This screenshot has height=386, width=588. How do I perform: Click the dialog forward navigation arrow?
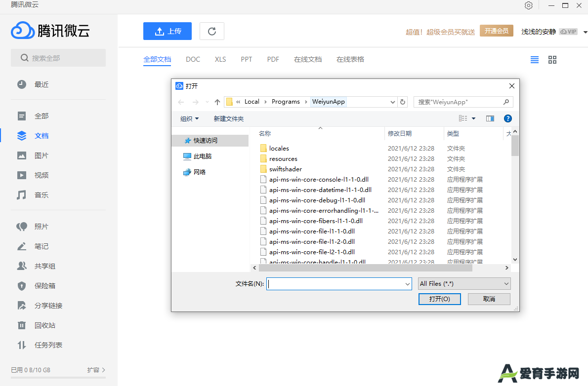point(195,102)
